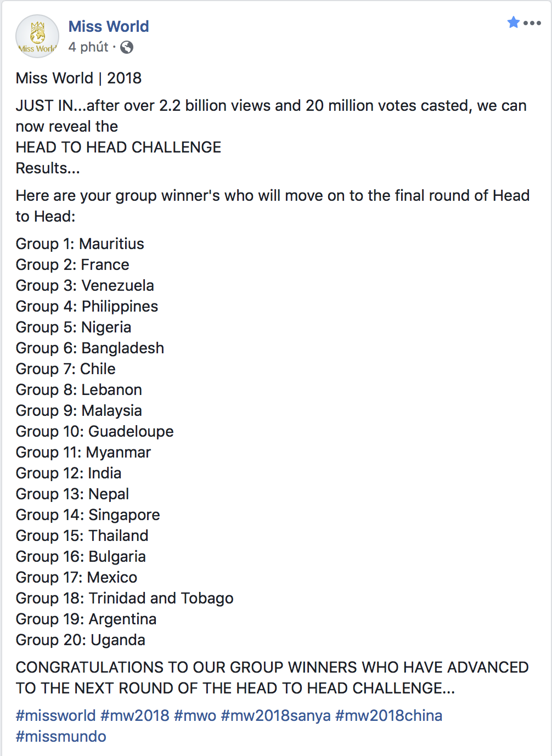Click the "Group 18: Trinidad and Tobago" line
This screenshot has width=552, height=756.
125,598
